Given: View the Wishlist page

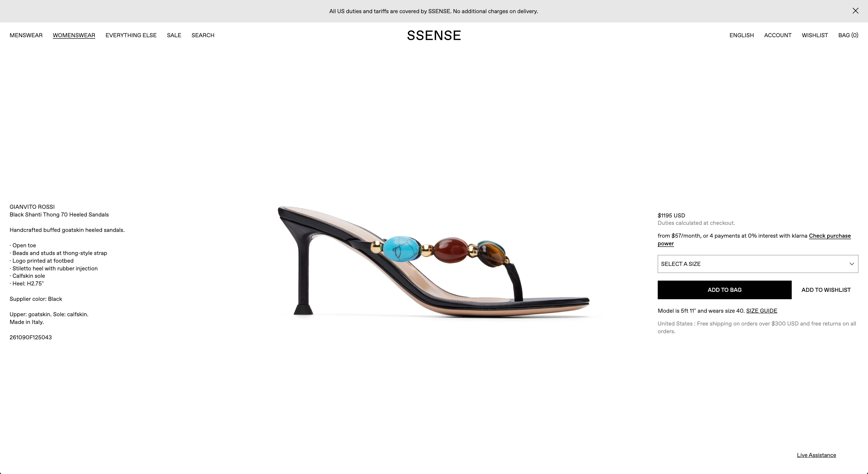Looking at the screenshot, I should tap(815, 35).
